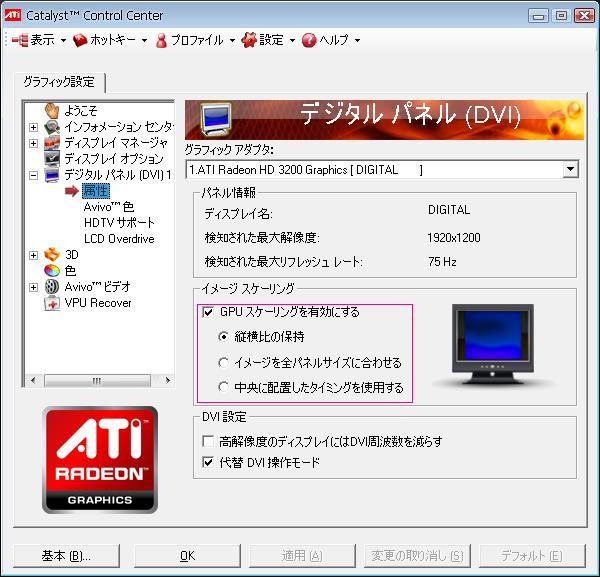This screenshot has height=577, width=600.
Task: Select 中央に配置したタイミングを使用する option
Action: [223, 387]
